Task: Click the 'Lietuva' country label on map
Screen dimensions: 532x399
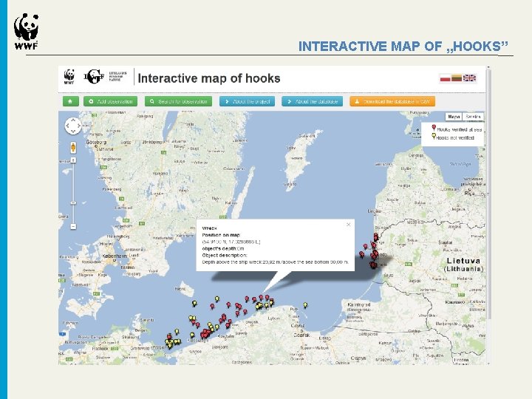Action: (x=463, y=261)
